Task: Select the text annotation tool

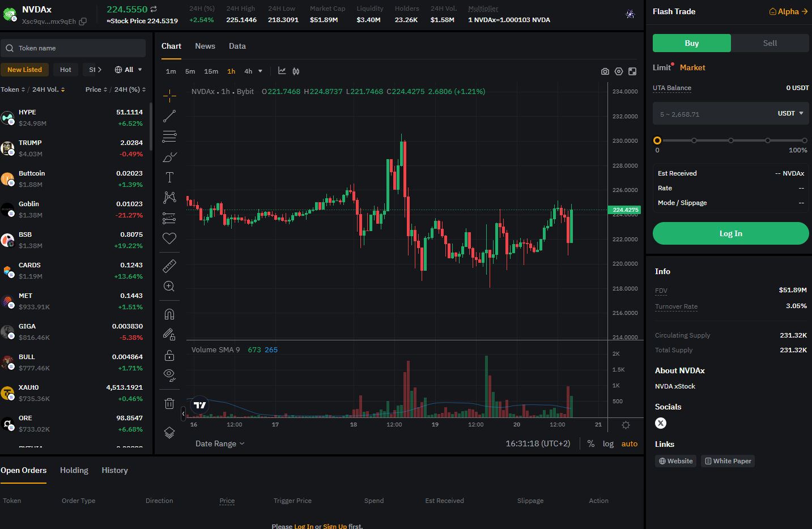Action: click(169, 177)
